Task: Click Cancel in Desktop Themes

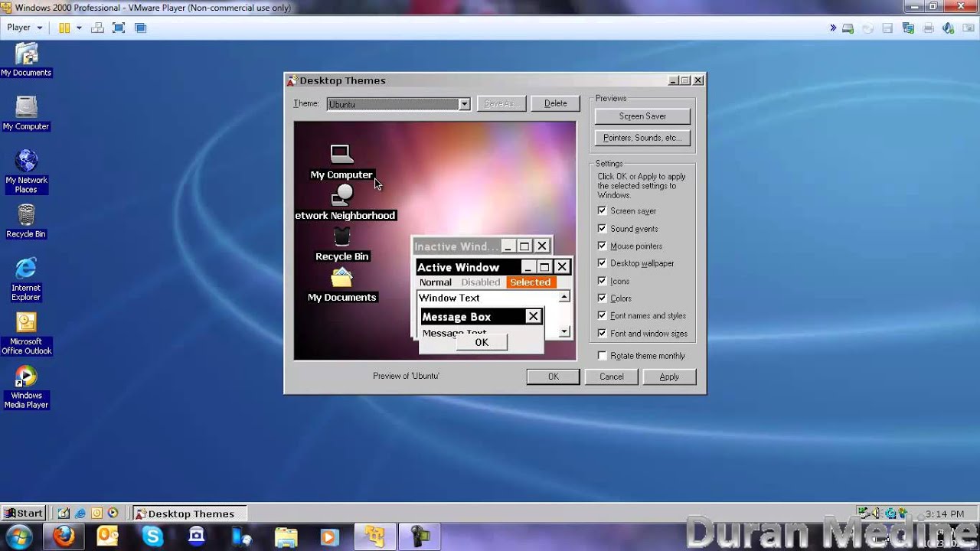Action: coord(612,377)
